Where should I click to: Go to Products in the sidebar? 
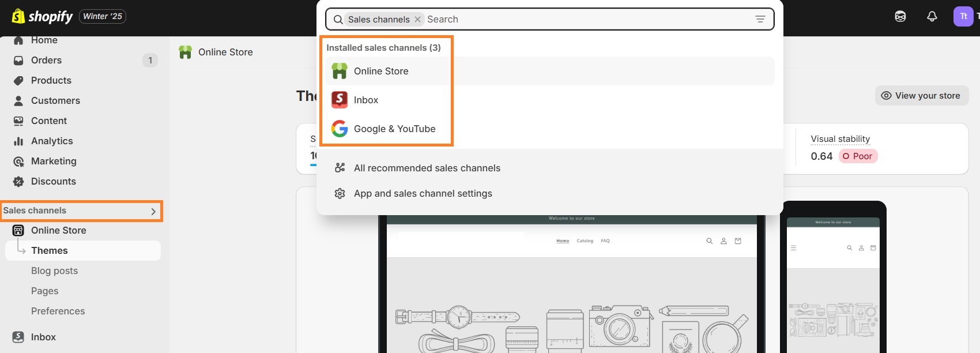51,80
